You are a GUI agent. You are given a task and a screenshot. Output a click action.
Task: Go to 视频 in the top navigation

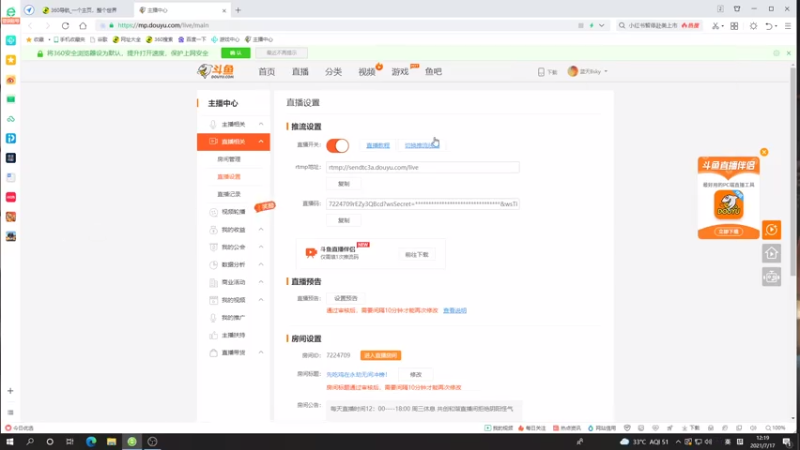[366, 72]
